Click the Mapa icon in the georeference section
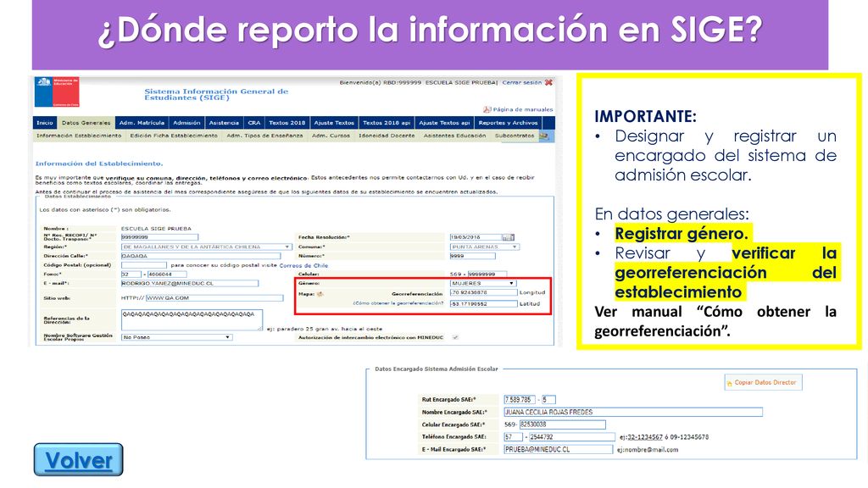868x488 pixels. (x=320, y=294)
